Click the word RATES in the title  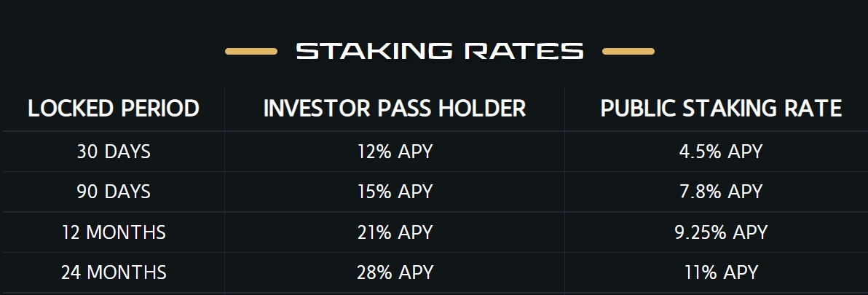524,51
